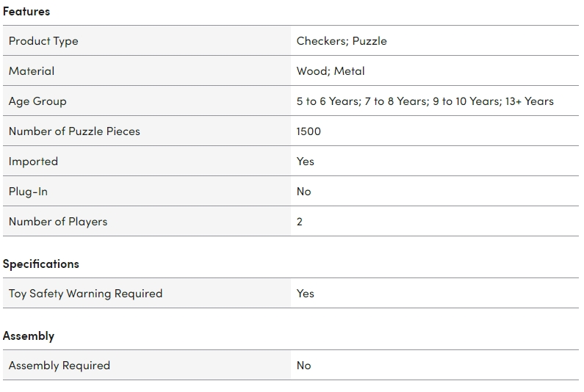This screenshot has width=584, height=392.
Task: Click the Specifications section heading
Action: click(x=41, y=264)
